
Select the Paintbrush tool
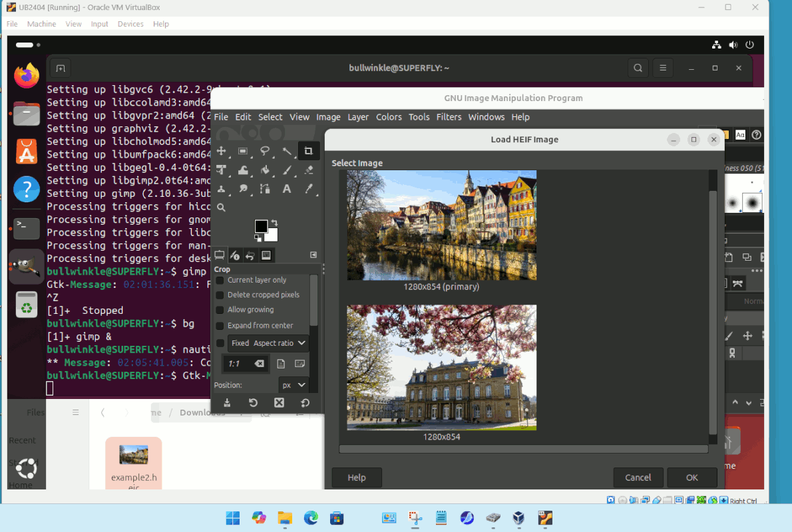[287, 170]
